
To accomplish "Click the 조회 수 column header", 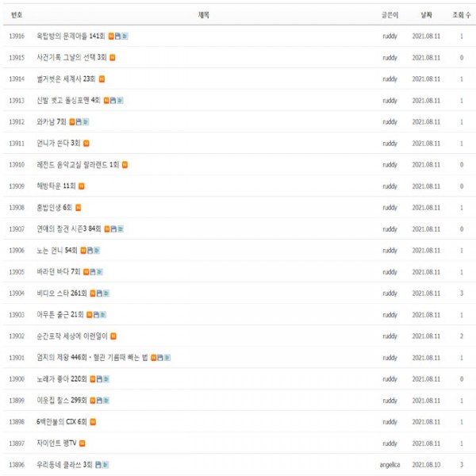I will pos(460,14).
